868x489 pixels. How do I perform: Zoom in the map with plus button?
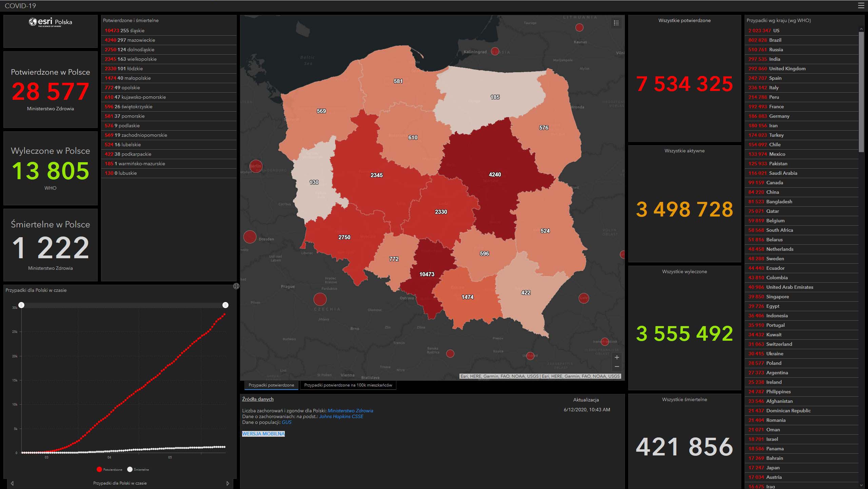pos(617,357)
